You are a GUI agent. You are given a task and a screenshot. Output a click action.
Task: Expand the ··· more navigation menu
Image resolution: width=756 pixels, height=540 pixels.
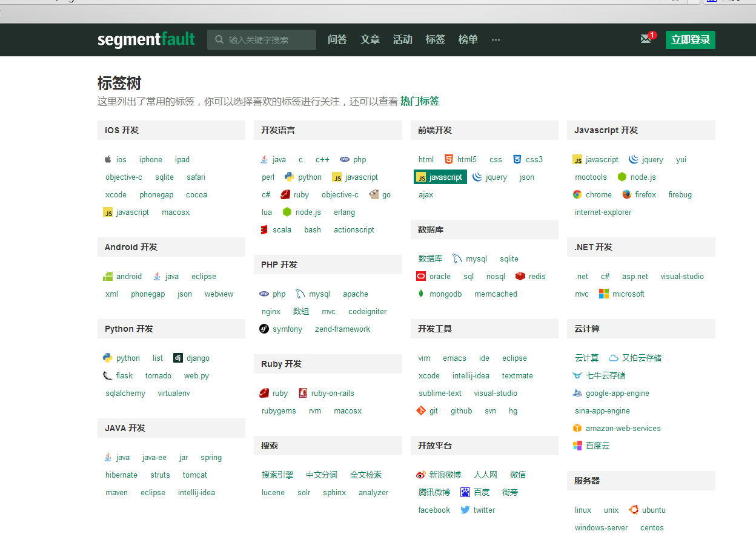[496, 39]
